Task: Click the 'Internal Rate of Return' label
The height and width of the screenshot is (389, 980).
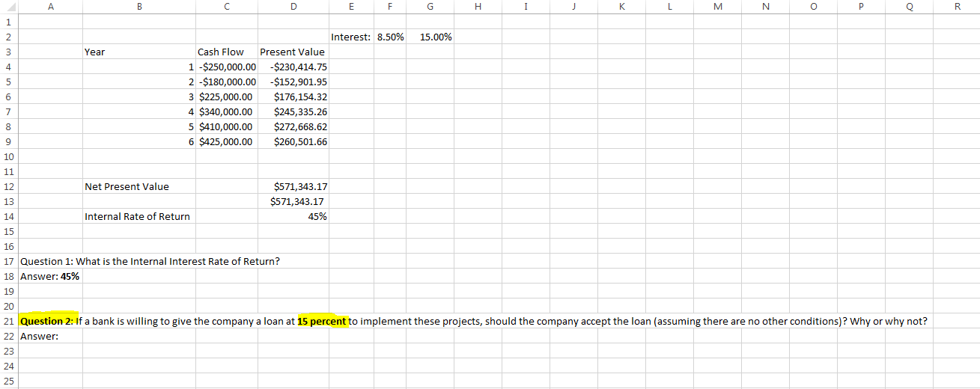Action: coord(137,216)
